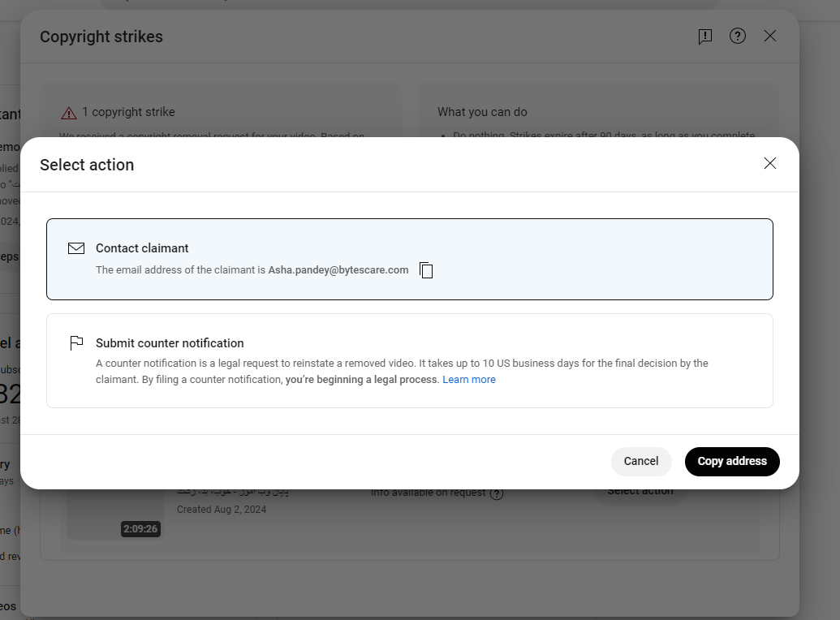Close the Copyright strikes panel

(770, 36)
